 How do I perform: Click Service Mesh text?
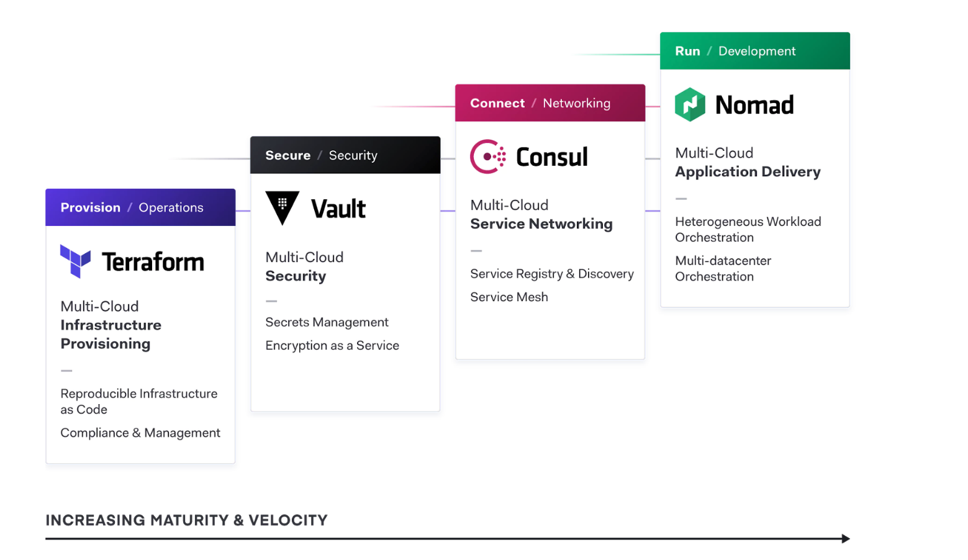[x=509, y=297]
